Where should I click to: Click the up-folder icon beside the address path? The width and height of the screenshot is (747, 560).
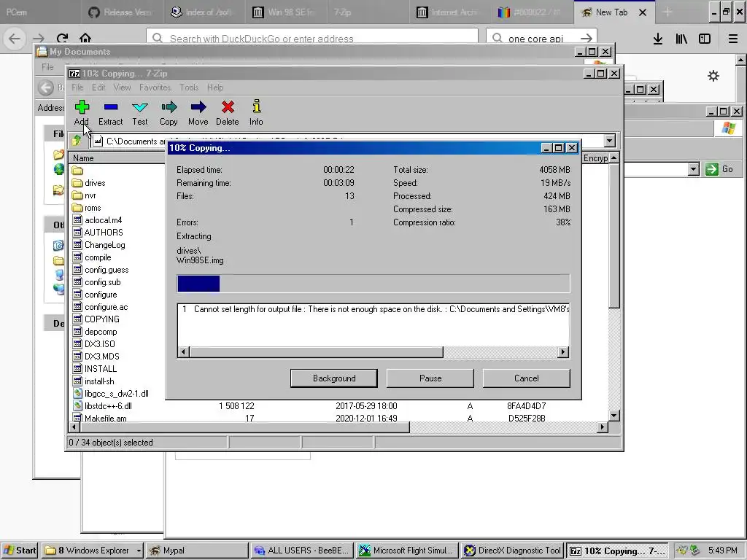pos(77,141)
